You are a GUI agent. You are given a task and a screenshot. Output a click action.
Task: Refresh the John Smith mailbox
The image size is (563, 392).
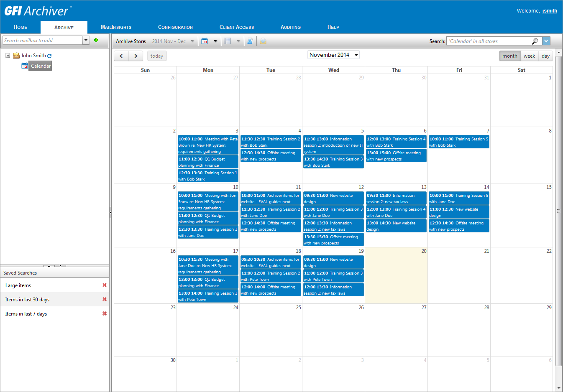click(49, 56)
